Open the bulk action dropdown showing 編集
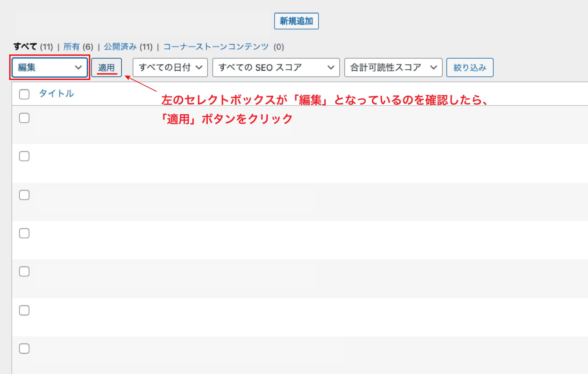The height and width of the screenshot is (374, 588). coord(50,68)
